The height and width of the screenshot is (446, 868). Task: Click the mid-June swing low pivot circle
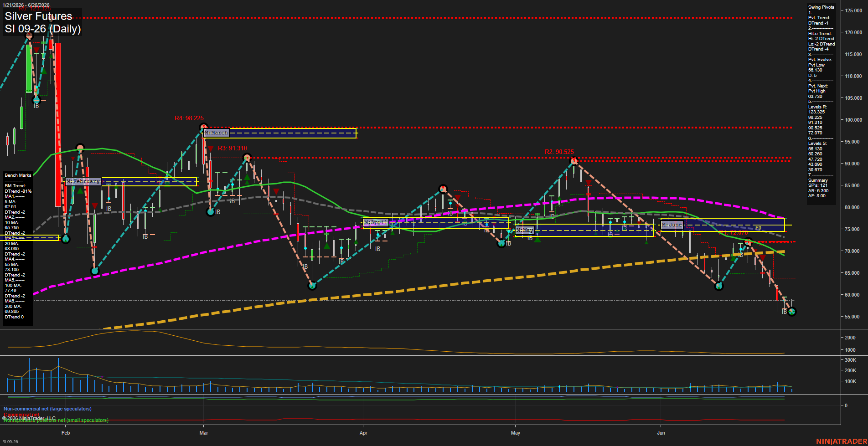point(719,286)
